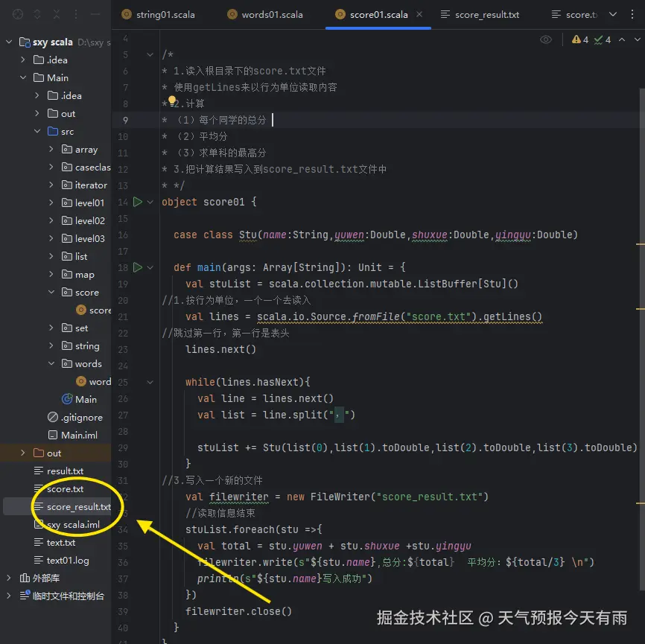Select text01.log in the project tree
Screen dimensions: 645x644
(61, 560)
